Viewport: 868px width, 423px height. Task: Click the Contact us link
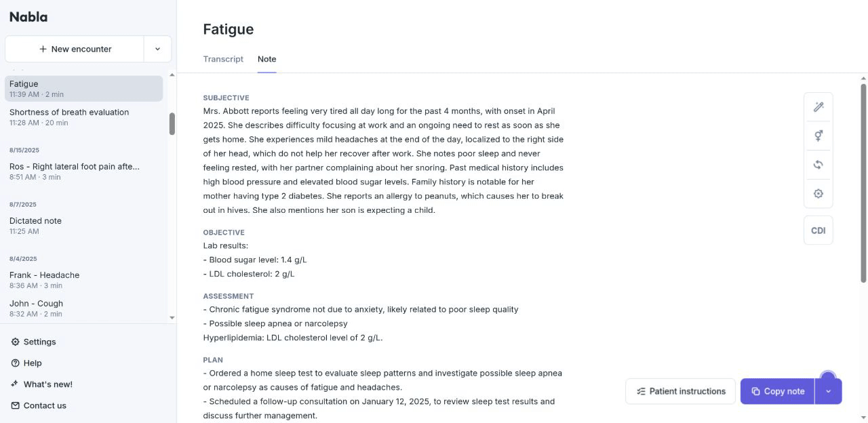point(45,405)
